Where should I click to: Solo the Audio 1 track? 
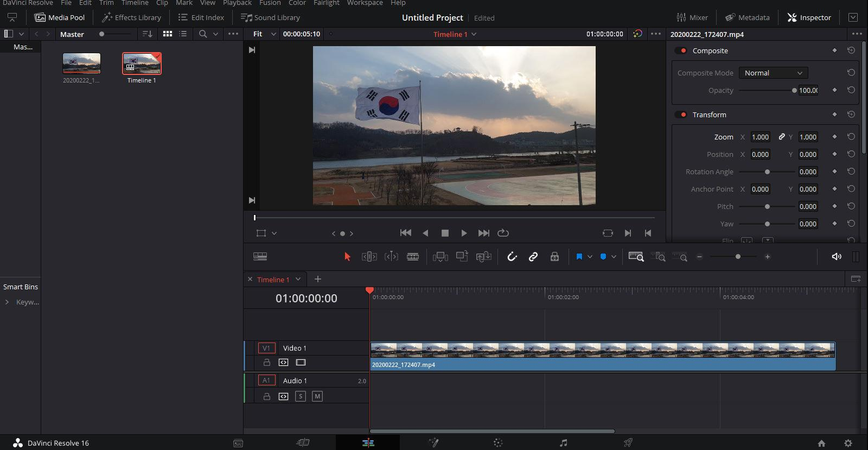pyautogui.click(x=301, y=396)
